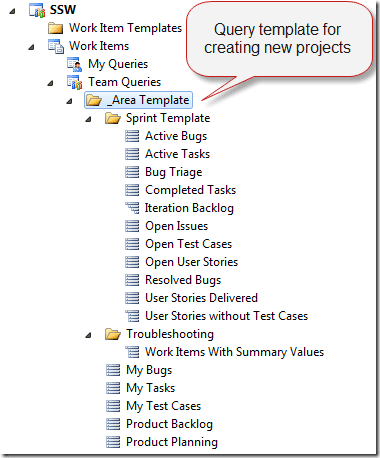The height and width of the screenshot is (458, 380).
Task: Open the Open Issues query
Action: [176, 226]
